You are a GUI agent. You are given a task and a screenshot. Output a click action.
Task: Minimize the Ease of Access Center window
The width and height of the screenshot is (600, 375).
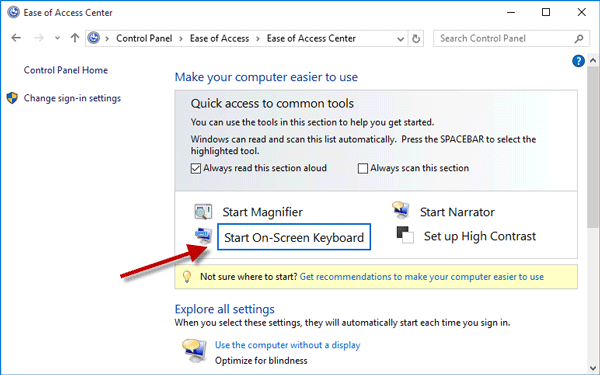[511, 12]
